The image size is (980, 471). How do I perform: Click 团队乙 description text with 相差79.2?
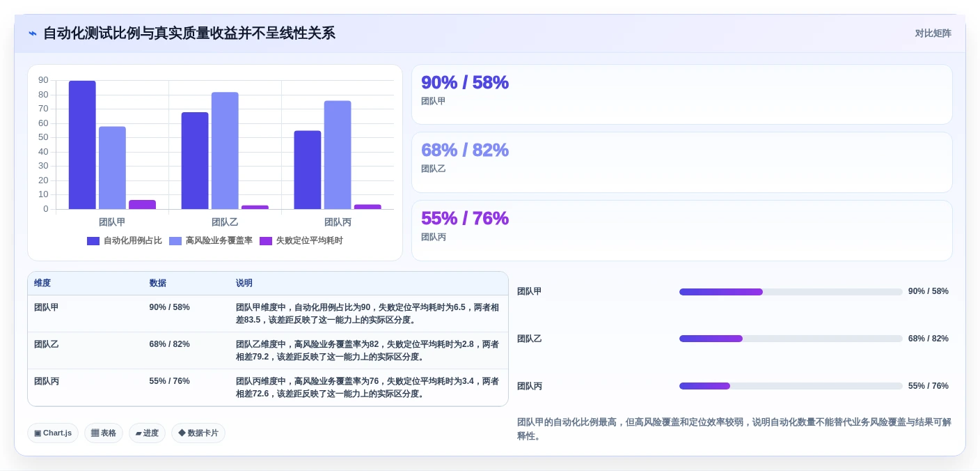click(367, 350)
